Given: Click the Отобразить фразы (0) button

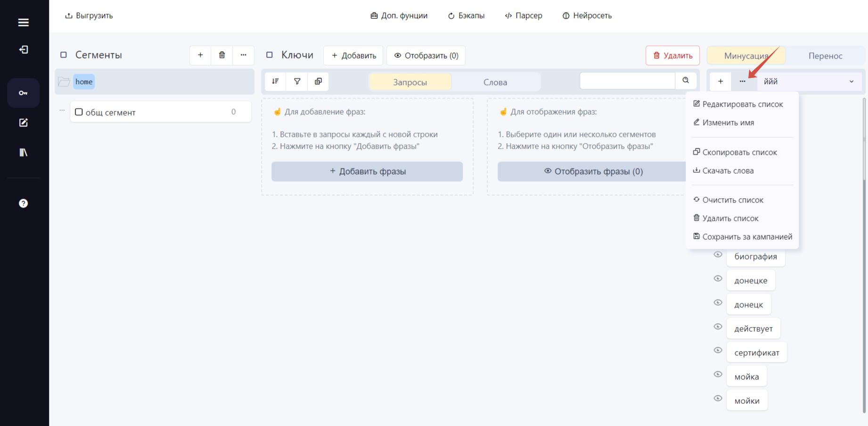Looking at the screenshot, I should pos(593,171).
